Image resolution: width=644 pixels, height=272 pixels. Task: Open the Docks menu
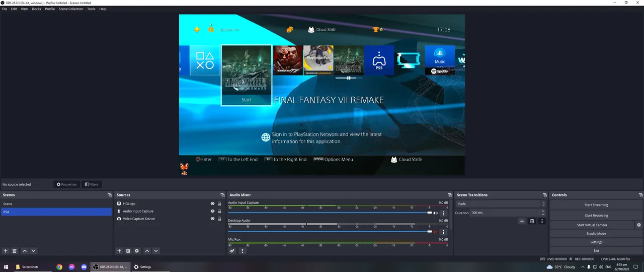click(36, 9)
